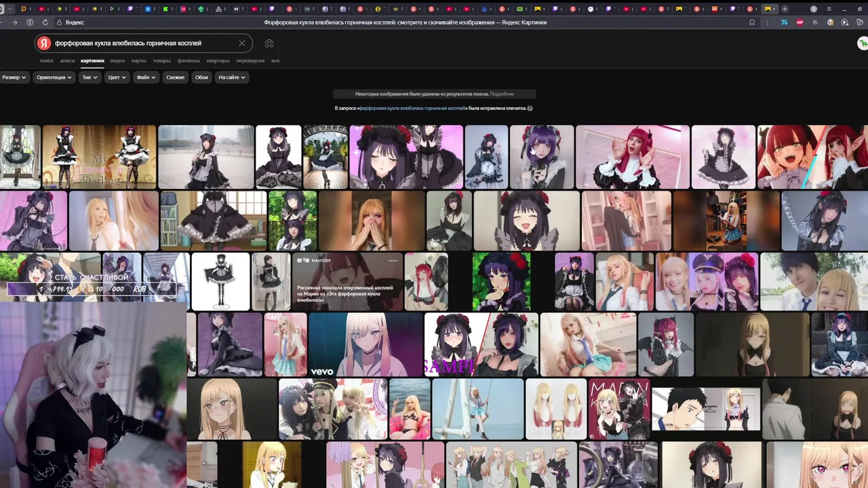Viewport: 868px width, 488px height.
Task: Open the переводчик tab
Action: tap(250, 61)
